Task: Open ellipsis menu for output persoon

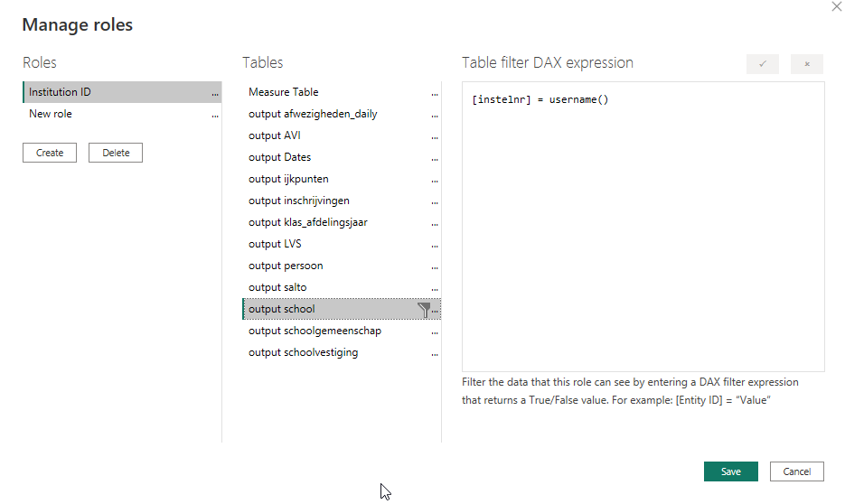Action: [x=435, y=267]
